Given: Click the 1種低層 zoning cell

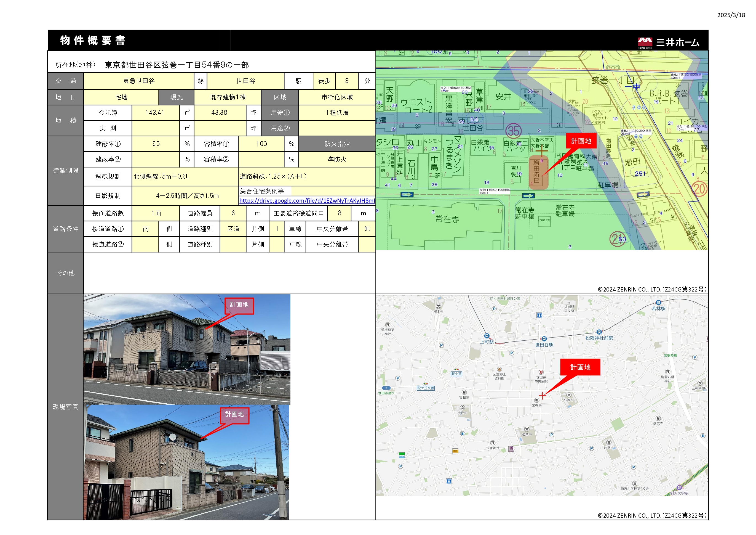Looking at the screenshot, I should point(337,112).
